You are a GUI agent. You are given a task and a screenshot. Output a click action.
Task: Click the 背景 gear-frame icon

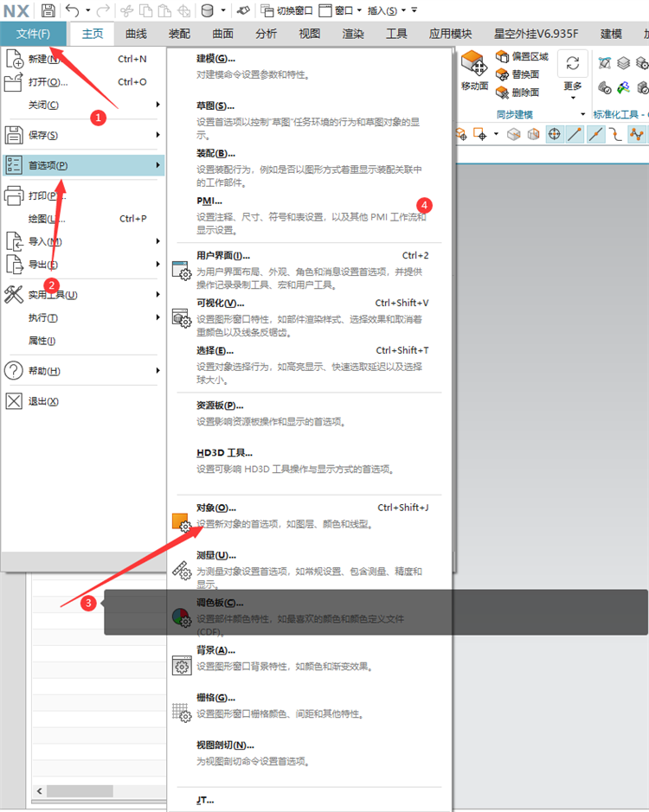(x=182, y=666)
